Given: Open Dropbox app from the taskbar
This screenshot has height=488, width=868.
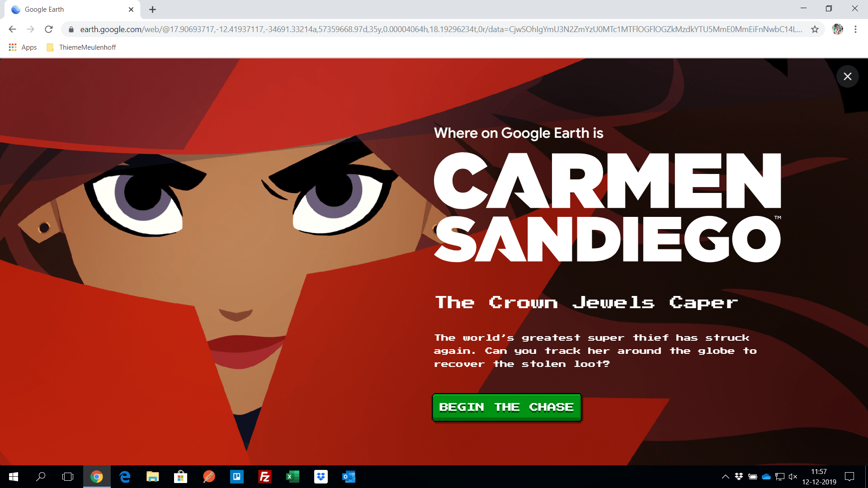Looking at the screenshot, I should [321, 477].
